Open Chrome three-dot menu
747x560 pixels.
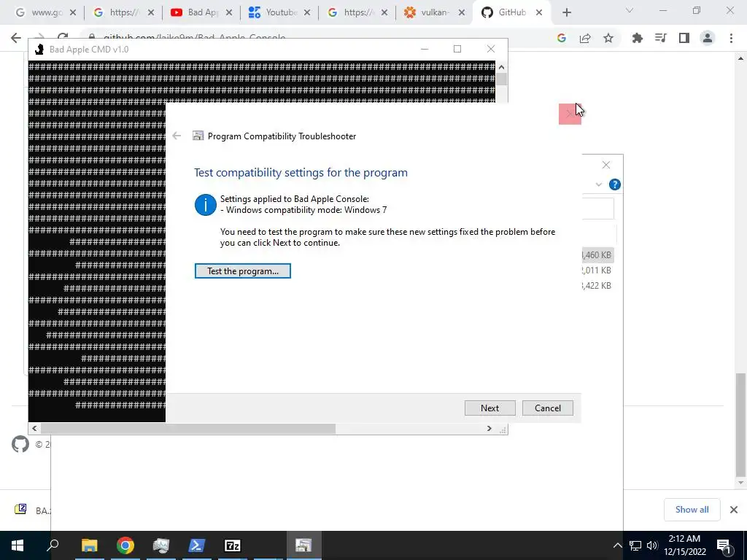click(731, 38)
